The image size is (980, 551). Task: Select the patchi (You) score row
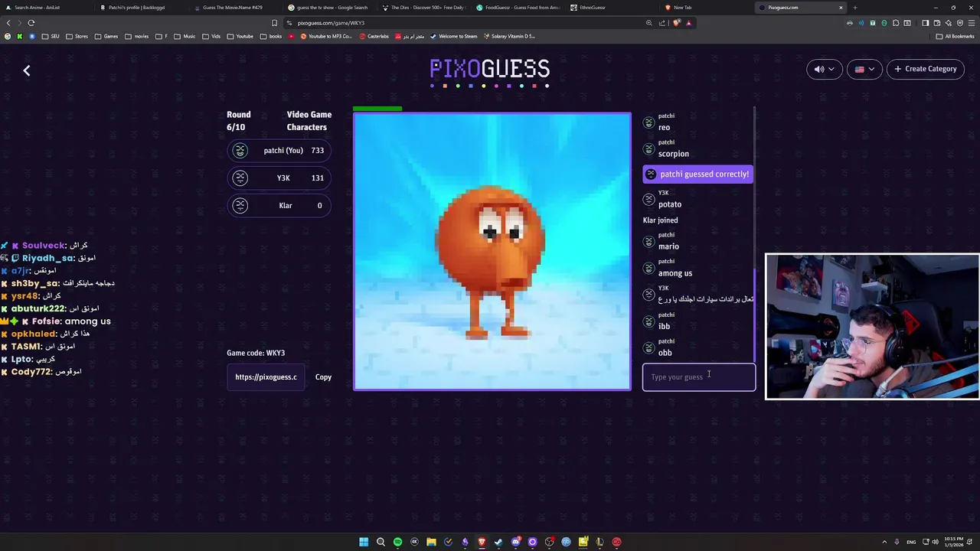(279, 151)
